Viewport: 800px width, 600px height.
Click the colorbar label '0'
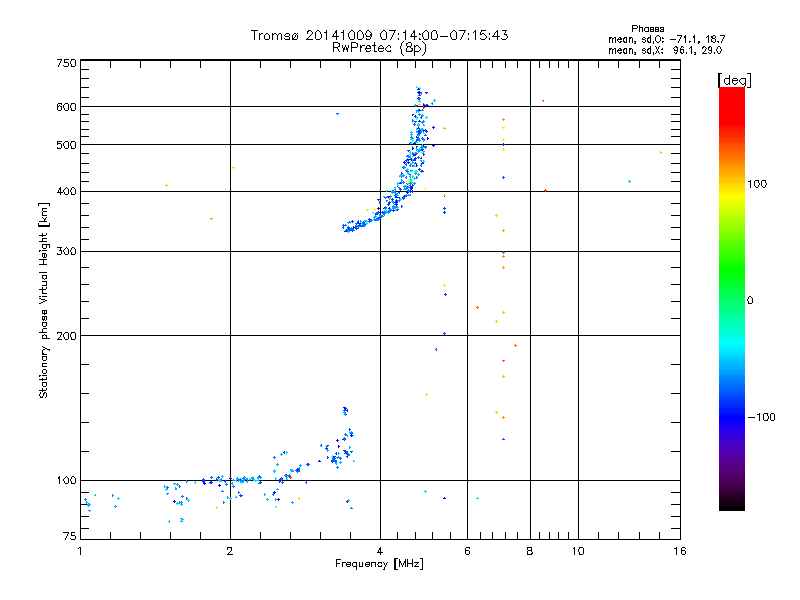click(750, 301)
